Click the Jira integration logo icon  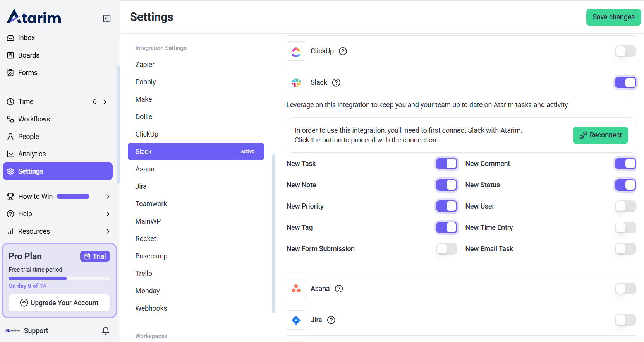pyautogui.click(x=296, y=320)
